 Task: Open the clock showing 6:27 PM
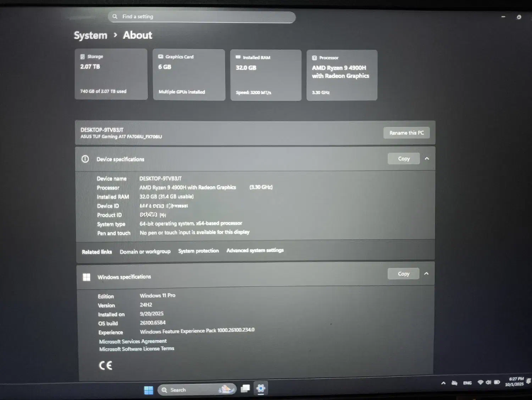[x=514, y=382]
